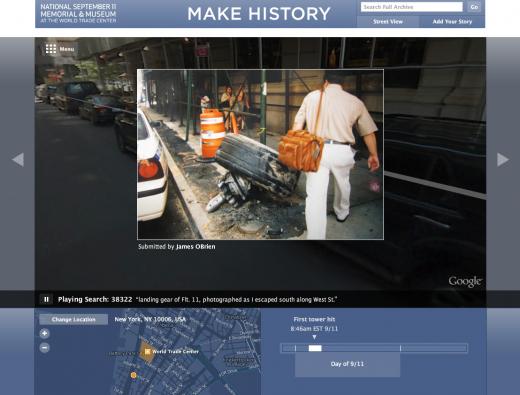Open submitter James OBrien's link
Viewport: 520px width, 395px height.
(196, 247)
